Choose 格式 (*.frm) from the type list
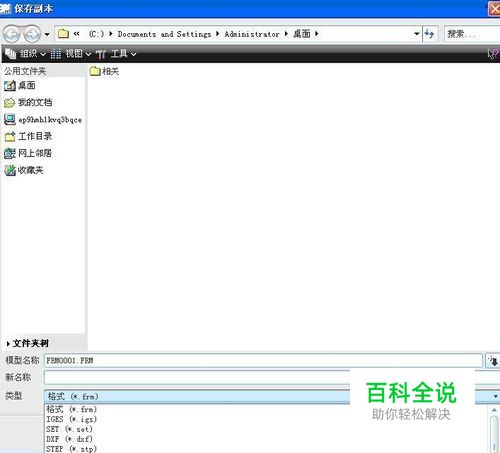500x453 pixels. (x=72, y=409)
